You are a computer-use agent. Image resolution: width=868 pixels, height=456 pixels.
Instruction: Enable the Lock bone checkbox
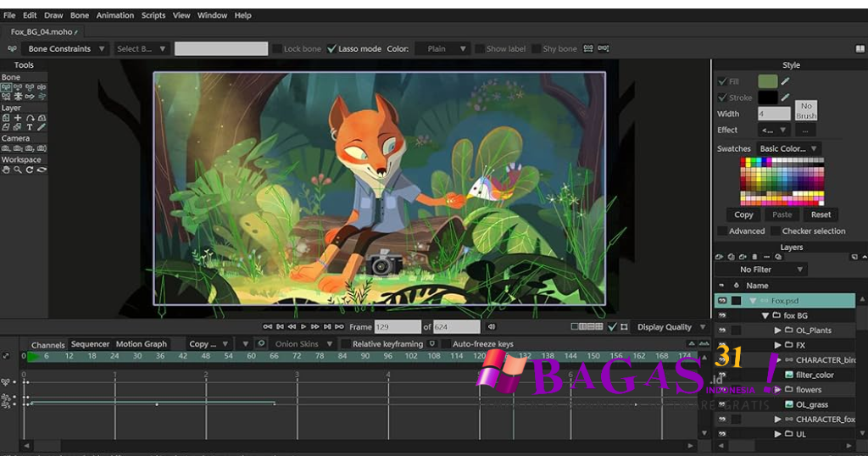277,48
